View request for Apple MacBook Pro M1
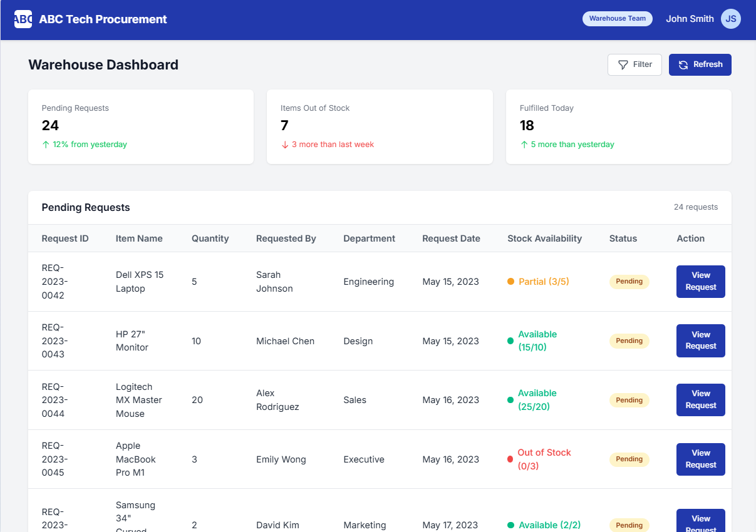 [700, 459]
